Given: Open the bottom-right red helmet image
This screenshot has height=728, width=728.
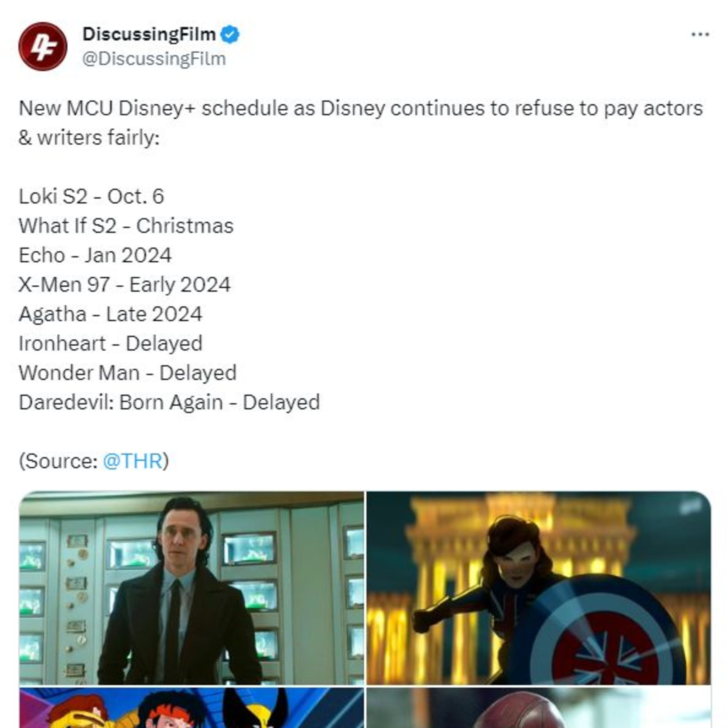Looking at the screenshot, I should pyautogui.click(x=539, y=708).
